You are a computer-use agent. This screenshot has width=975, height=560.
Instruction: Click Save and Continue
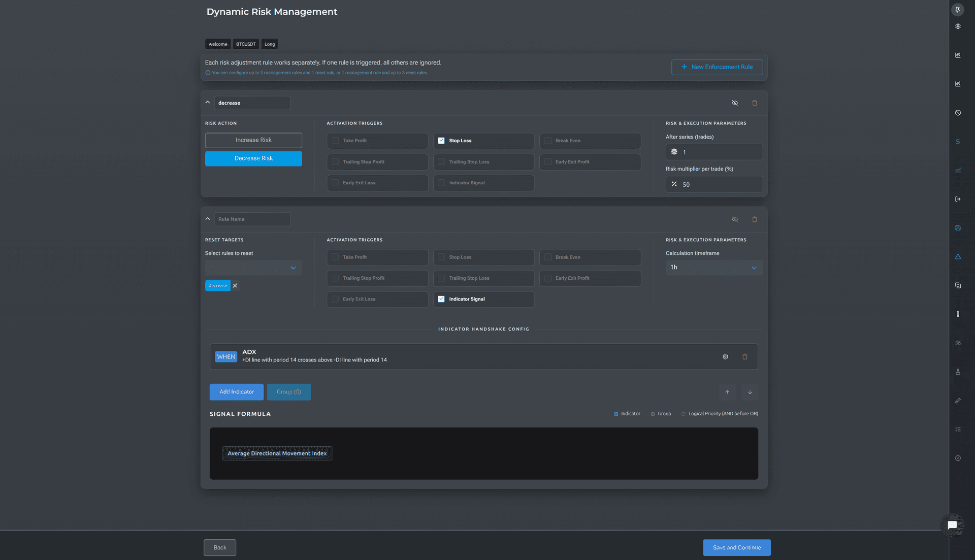(x=737, y=547)
